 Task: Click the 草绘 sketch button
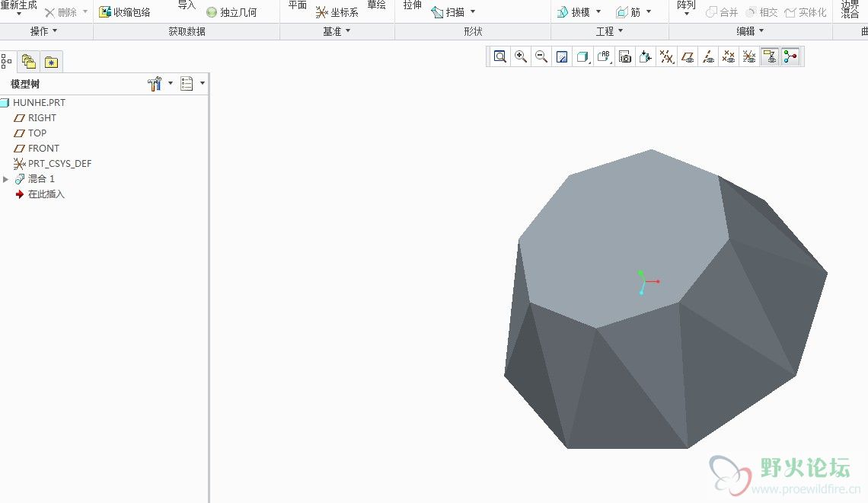pos(376,5)
